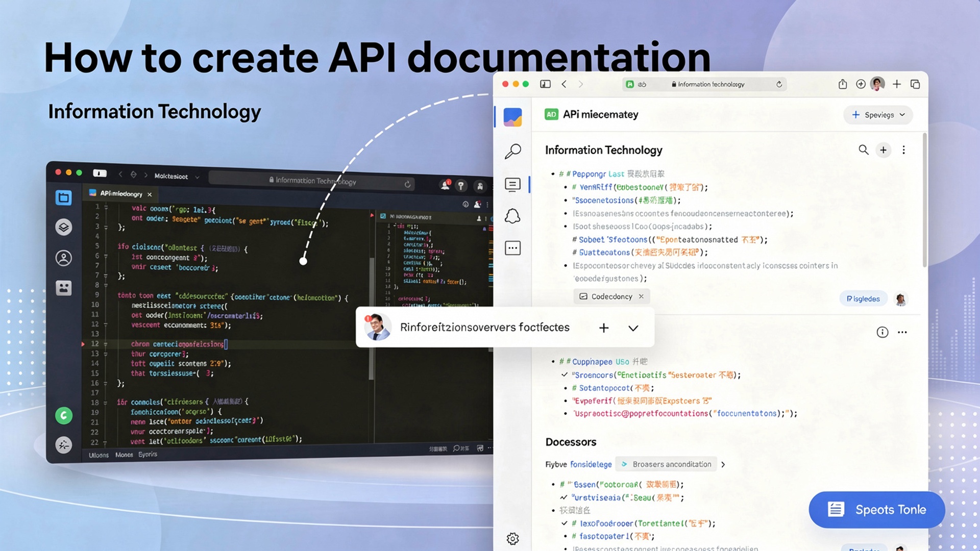
Task: Click the Share icon in the browser toolbar
Action: click(843, 84)
